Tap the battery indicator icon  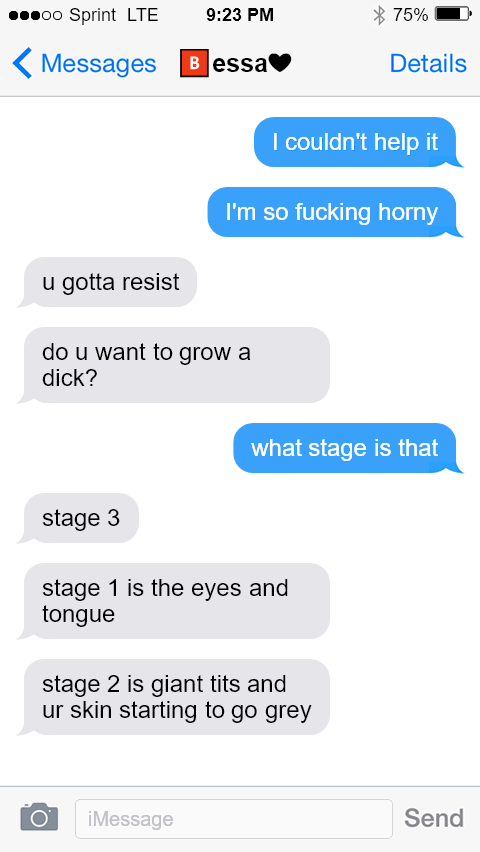pos(453,15)
